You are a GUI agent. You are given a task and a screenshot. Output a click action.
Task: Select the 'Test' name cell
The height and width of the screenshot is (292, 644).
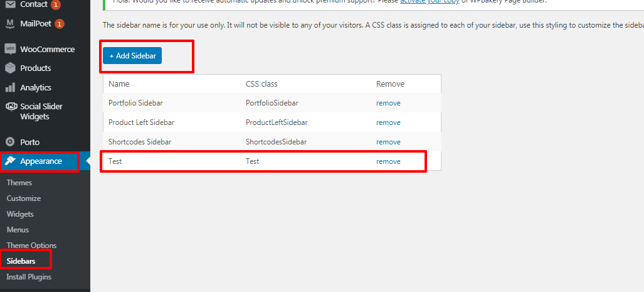[115, 161]
